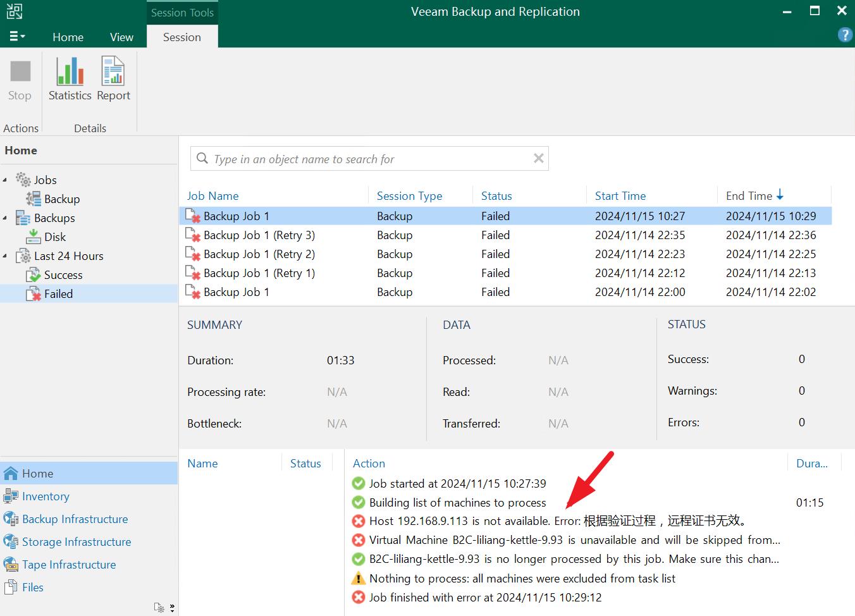The height and width of the screenshot is (616, 855).
Task: Click error icon beside Host 192.168.9.113 message
Action: [x=359, y=521]
